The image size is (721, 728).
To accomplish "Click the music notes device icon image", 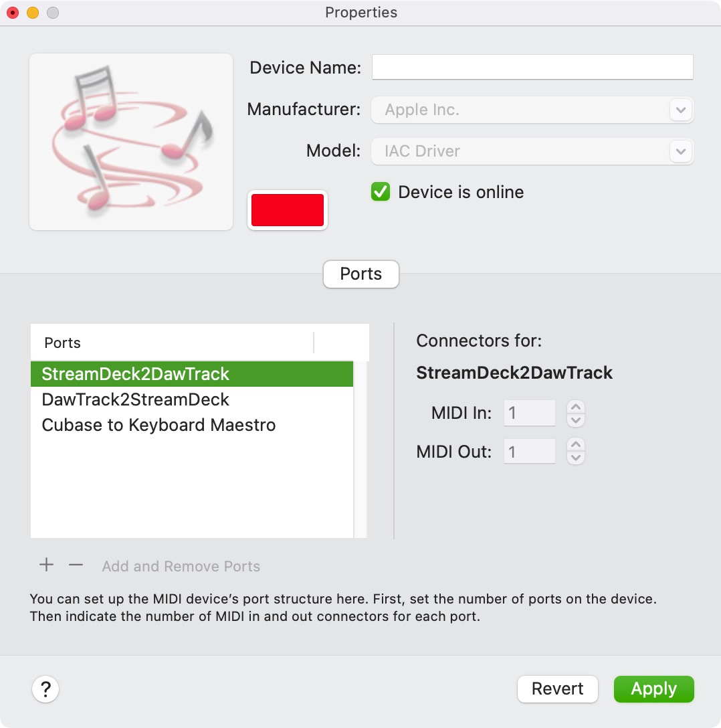I will [131, 142].
